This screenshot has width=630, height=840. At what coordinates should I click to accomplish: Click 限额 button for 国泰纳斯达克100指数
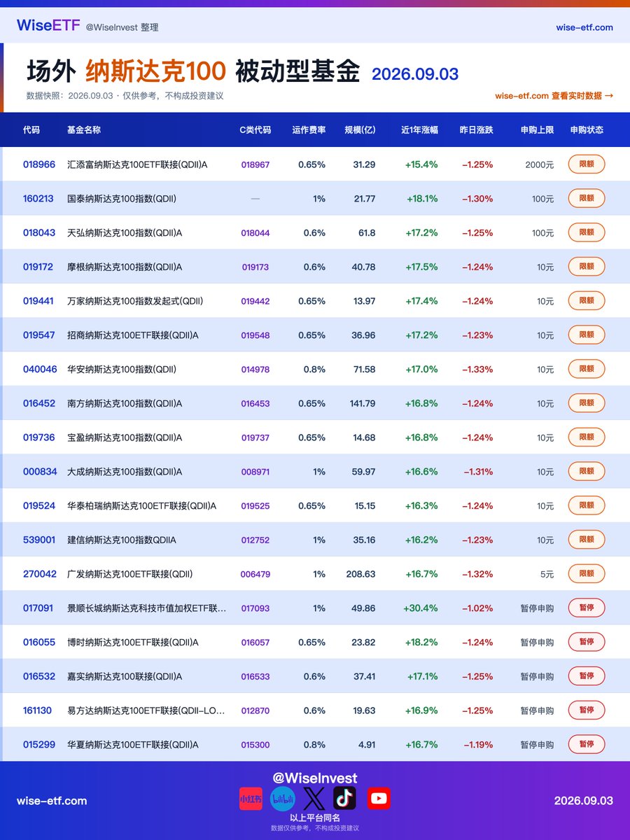(x=587, y=199)
